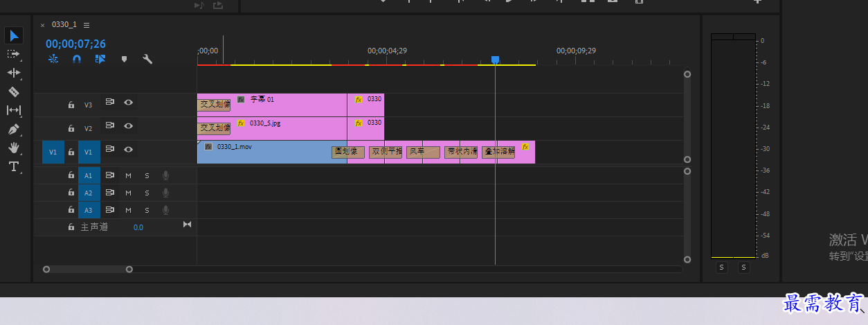Mute audio track A2
868x325 pixels.
pos(128,193)
